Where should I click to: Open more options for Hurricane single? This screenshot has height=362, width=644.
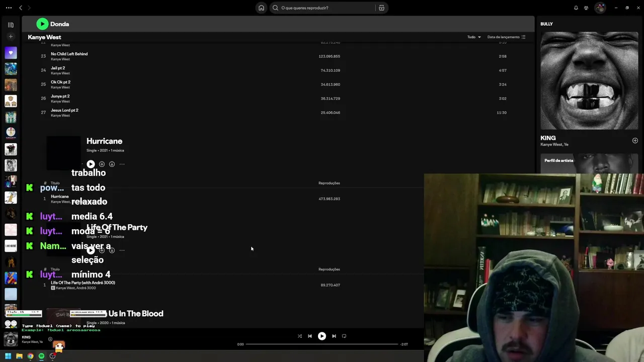[122, 164]
